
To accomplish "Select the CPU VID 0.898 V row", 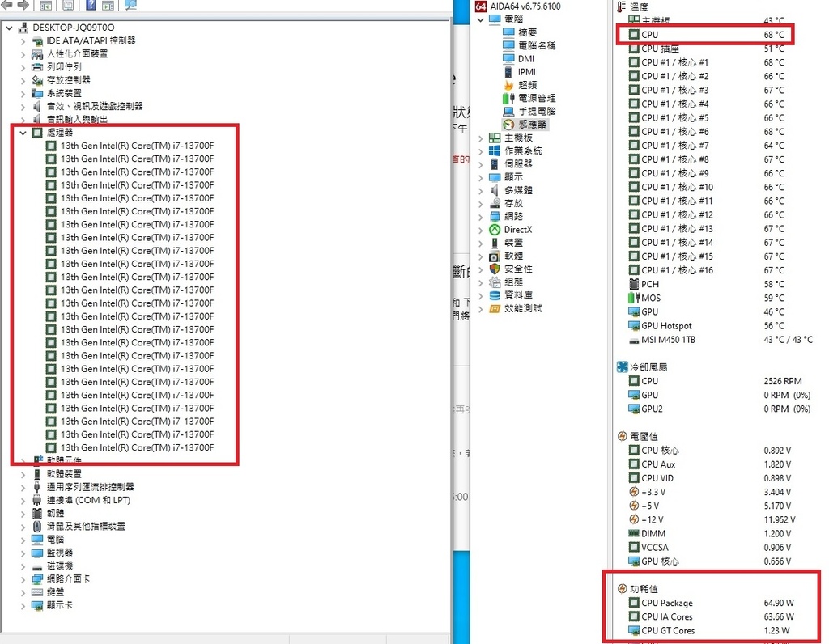I will pos(709,478).
